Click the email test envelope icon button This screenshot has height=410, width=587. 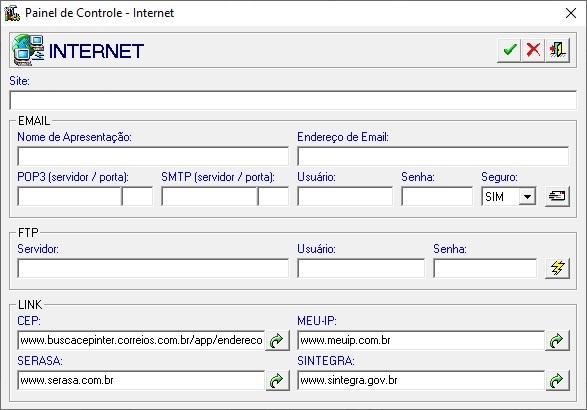[x=557, y=196]
